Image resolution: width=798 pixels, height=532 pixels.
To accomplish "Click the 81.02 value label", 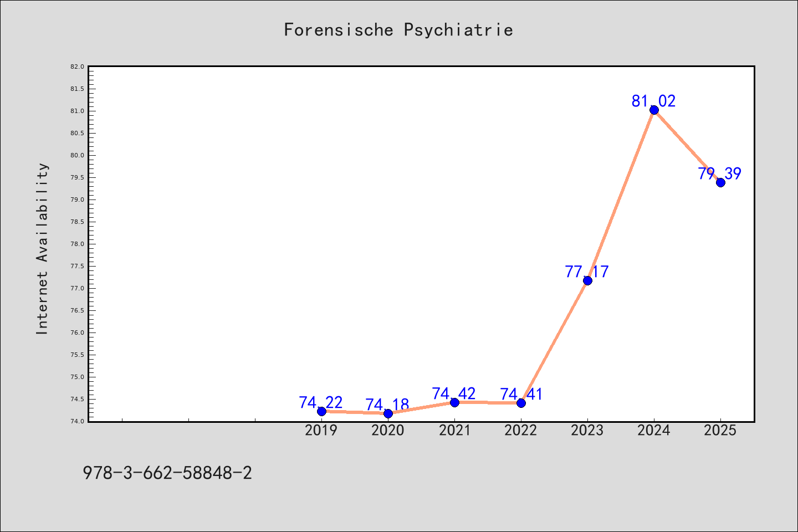I will click(x=654, y=101).
